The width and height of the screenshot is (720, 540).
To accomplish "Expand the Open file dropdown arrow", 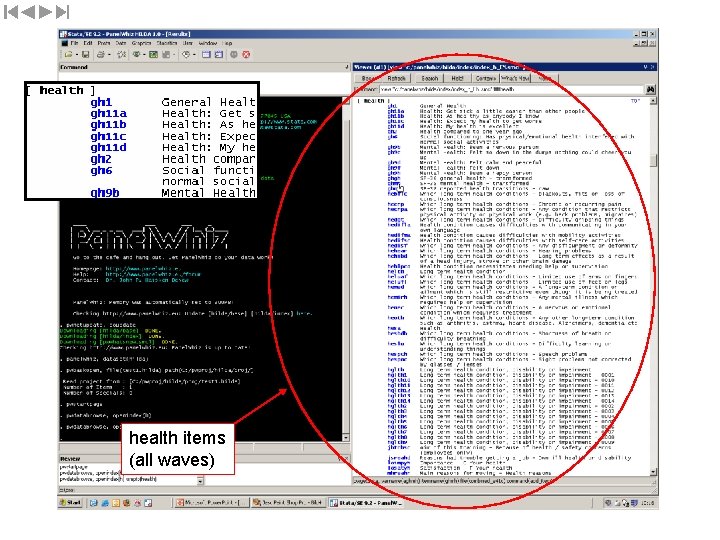I will tap(76, 55).
